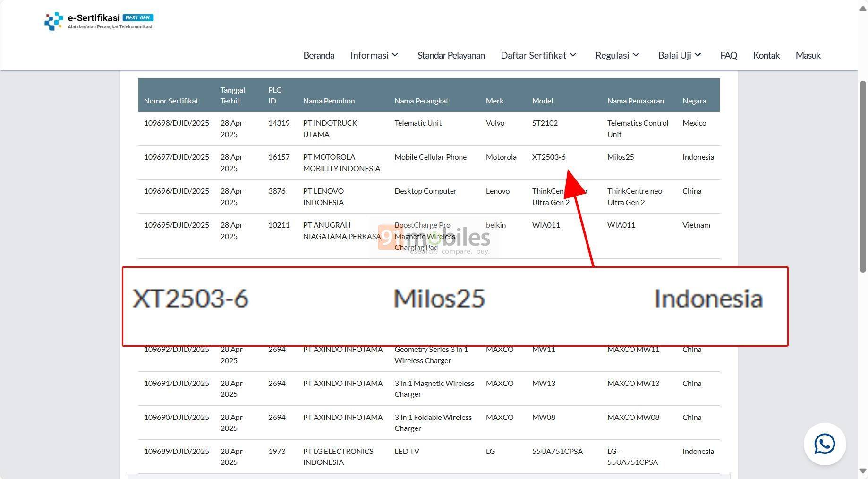Click the Nomor Sertifikat column header
868x479 pixels.
(171, 101)
